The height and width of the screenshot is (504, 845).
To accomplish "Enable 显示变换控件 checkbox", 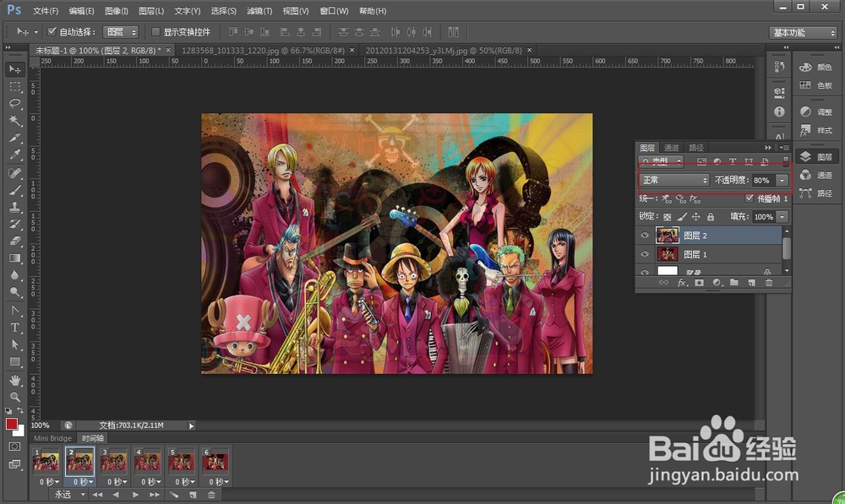I will 155,32.
